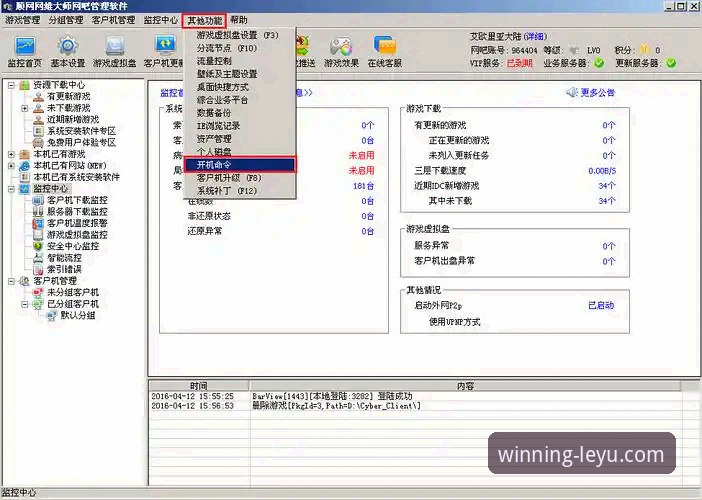Screen dimensions: 702x500
Task: Click the 有更新游戏 tree icon
Action: (x=39, y=96)
